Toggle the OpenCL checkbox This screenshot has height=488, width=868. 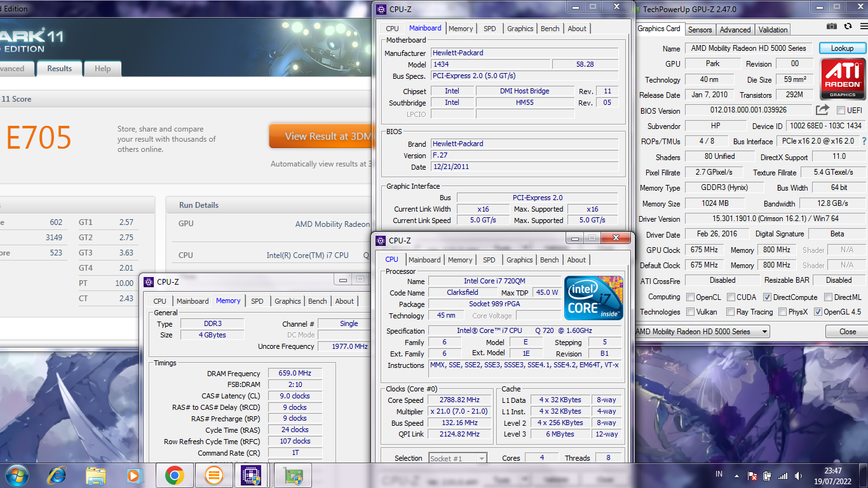click(690, 297)
